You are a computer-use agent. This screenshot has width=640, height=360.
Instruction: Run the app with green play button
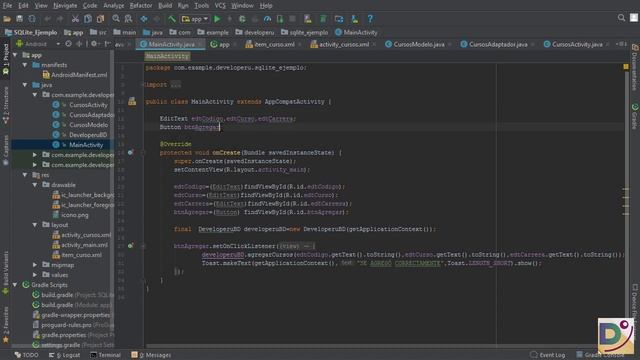click(217, 19)
